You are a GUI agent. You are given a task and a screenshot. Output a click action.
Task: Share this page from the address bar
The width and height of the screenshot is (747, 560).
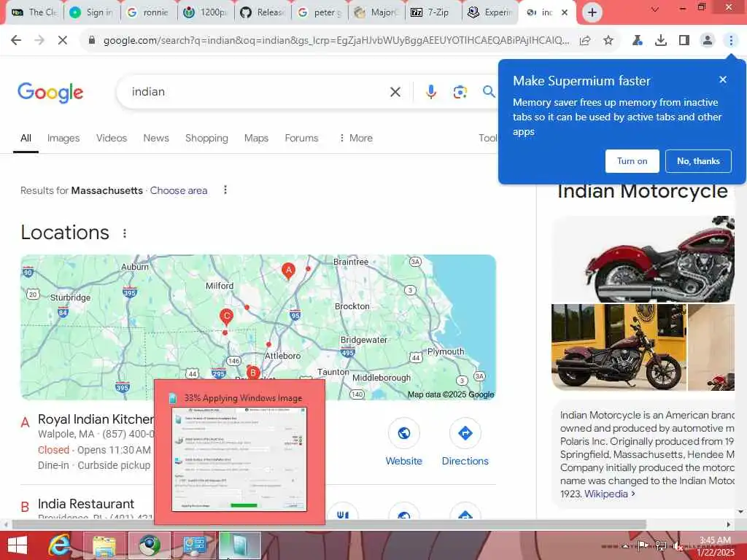585,41
